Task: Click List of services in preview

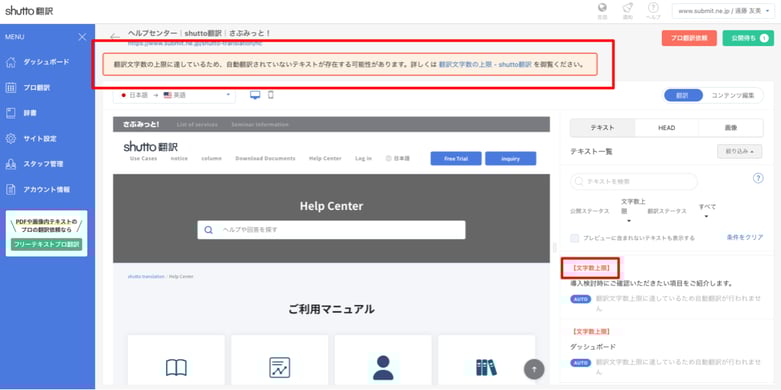Action: point(197,125)
